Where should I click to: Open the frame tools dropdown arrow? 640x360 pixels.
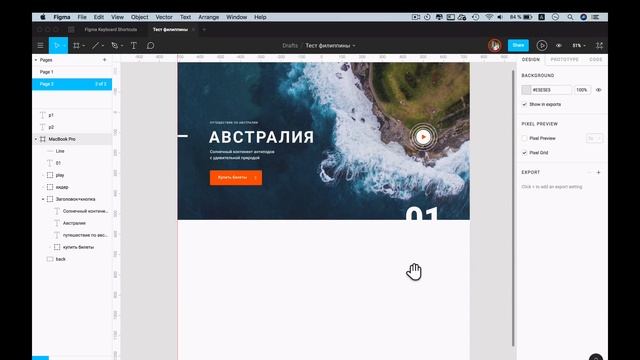[84, 46]
